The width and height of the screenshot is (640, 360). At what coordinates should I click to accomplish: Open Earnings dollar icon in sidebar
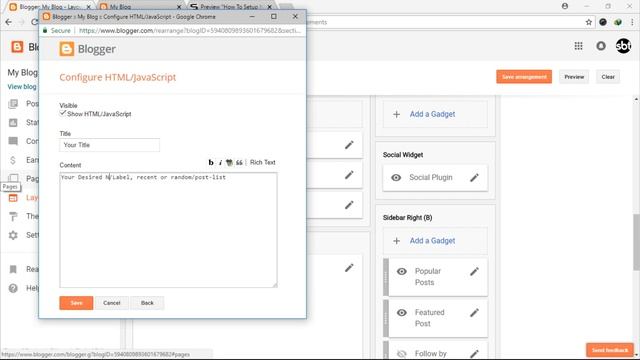pyautogui.click(x=13, y=160)
